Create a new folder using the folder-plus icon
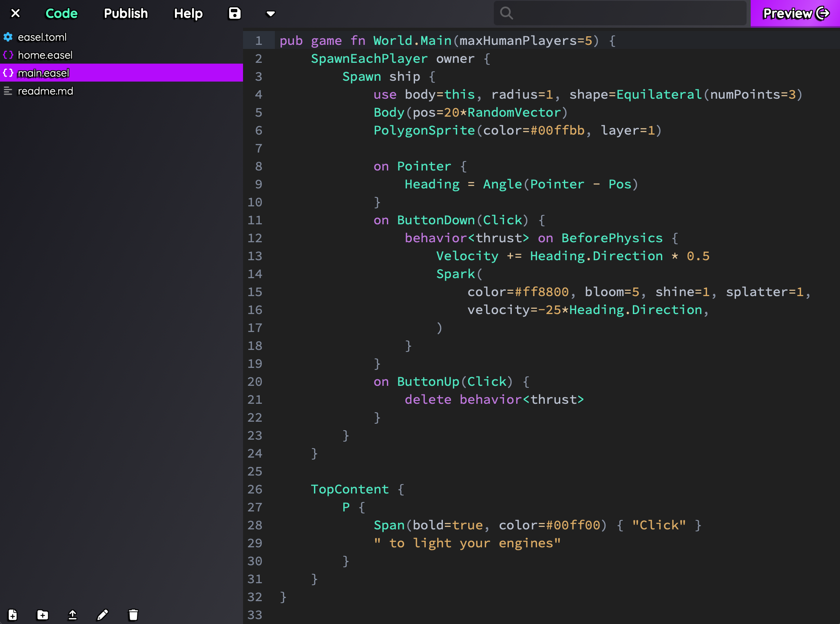The image size is (840, 624). 42,615
